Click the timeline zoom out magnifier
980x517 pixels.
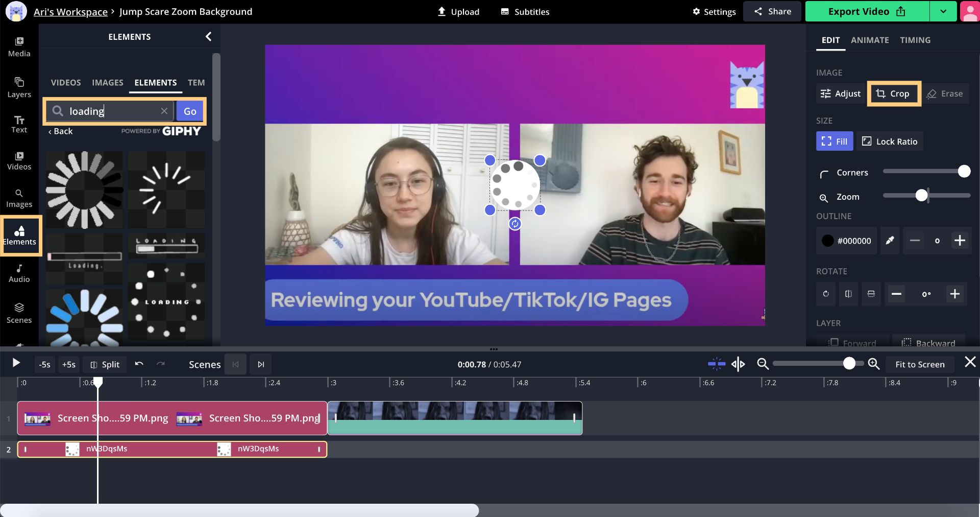tap(763, 364)
